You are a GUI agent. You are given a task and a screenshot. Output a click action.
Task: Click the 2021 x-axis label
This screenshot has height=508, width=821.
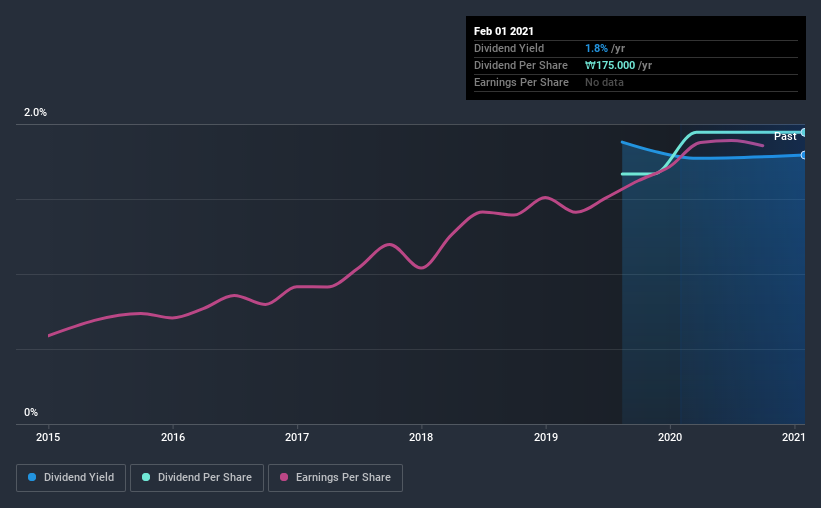click(793, 437)
